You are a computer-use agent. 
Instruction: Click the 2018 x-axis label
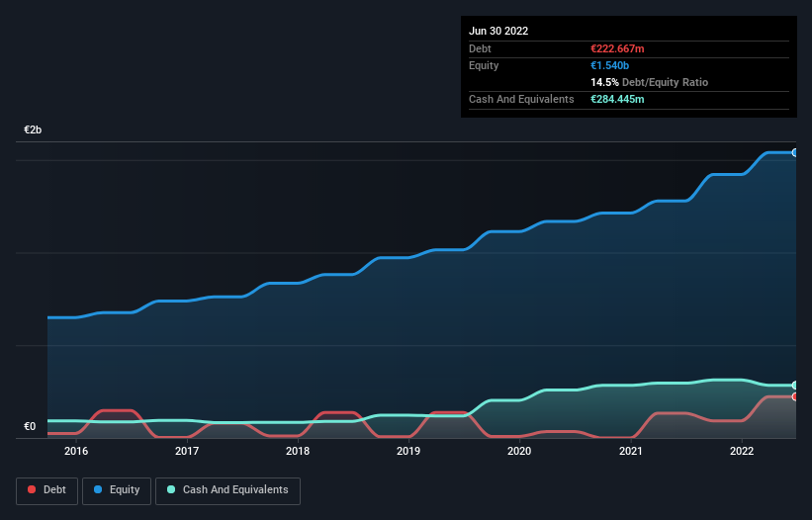(298, 451)
